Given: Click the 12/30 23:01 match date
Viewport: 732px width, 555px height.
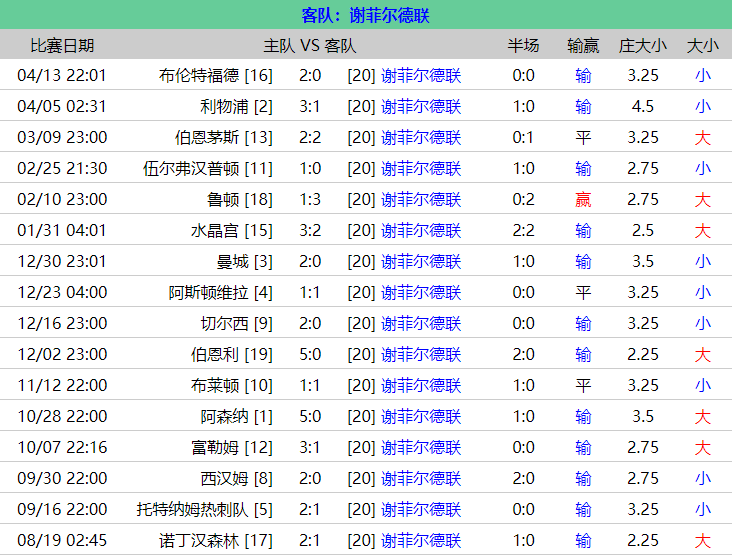Looking at the screenshot, I should tap(62, 261).
